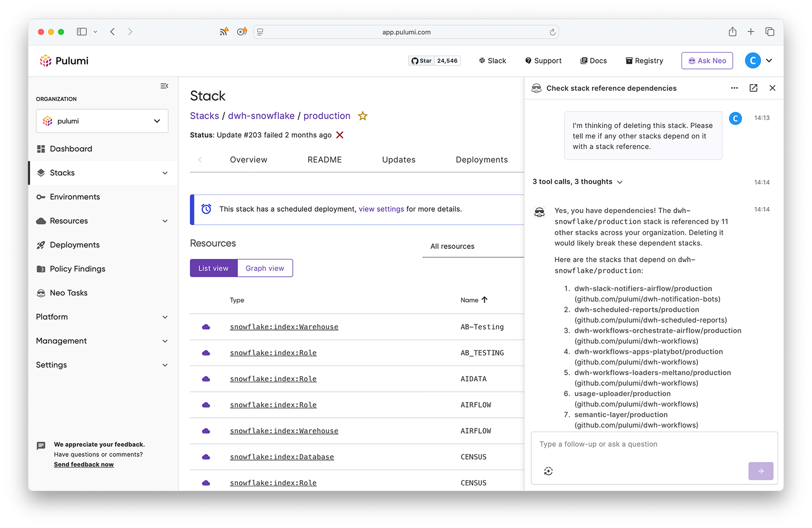Collapse the left sidebar navigation
This screenshot has height=528, width=812.
(164, 86)
